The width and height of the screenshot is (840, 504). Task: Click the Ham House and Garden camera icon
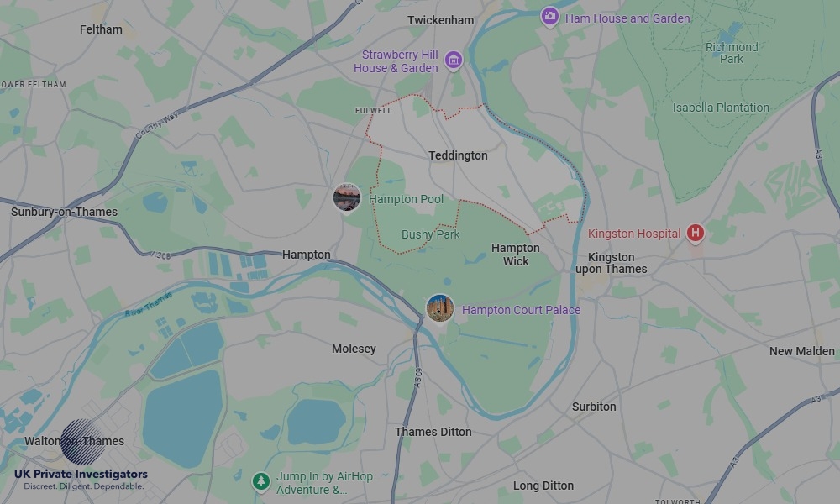point(549,17)
